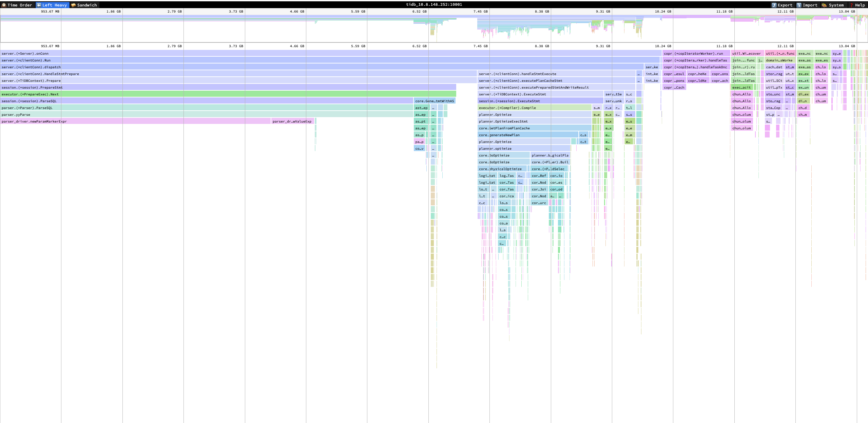Select the parser_driver.newParamMarkerExpr frame
This screenshot has height=423, width=868.
coord(135,121)
